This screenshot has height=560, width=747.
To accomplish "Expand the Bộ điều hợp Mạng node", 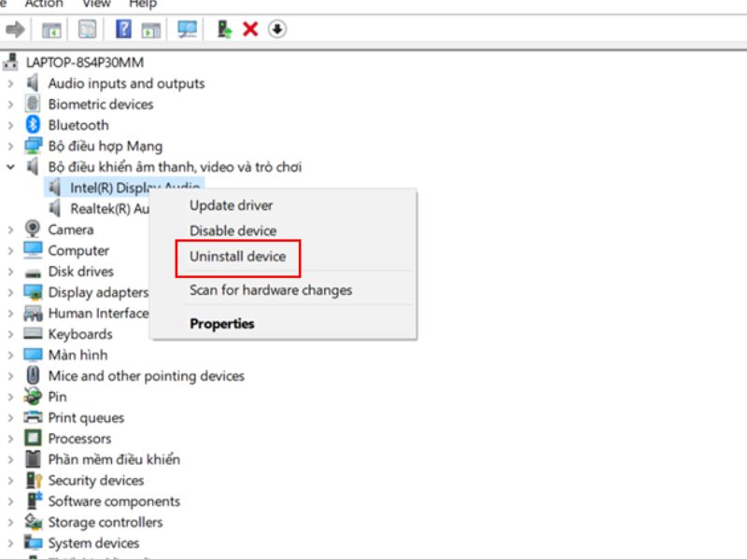I will pyautogui.click(x=10, y=147).
